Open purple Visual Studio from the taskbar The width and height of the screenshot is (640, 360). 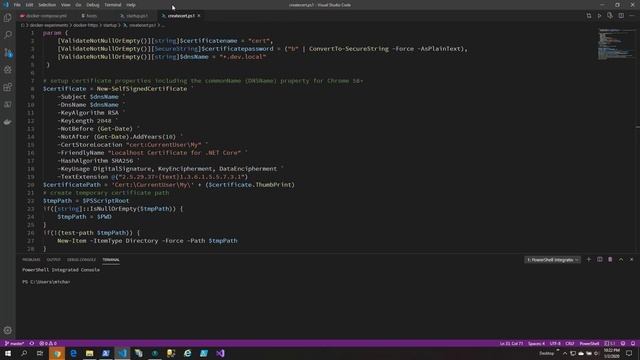220,353
